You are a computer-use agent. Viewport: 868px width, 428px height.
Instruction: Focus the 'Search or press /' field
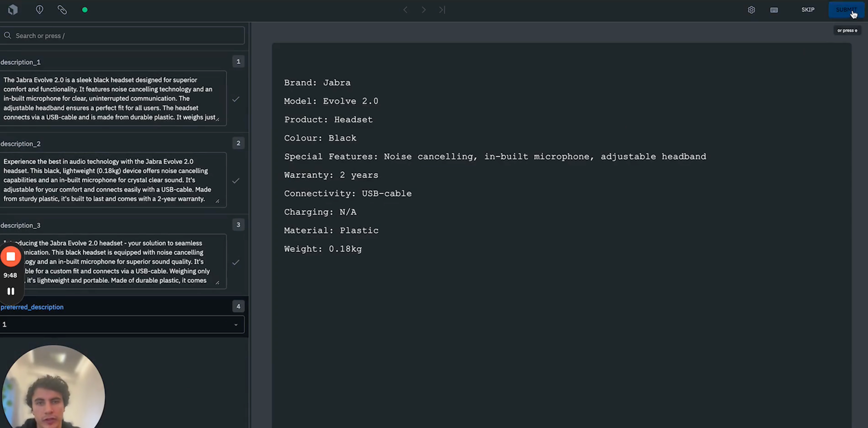click(122, 36)
